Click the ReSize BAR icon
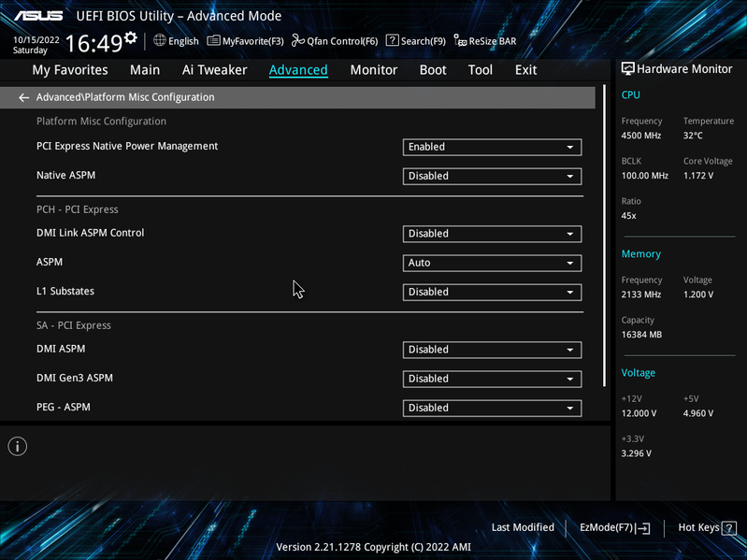 click(x=460, y=41)
